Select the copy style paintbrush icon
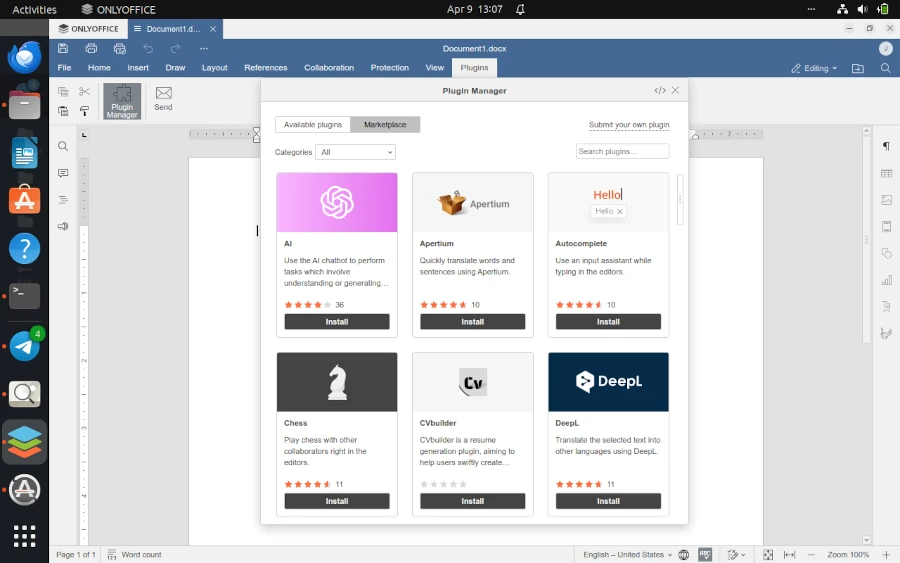 pos(84,112)
